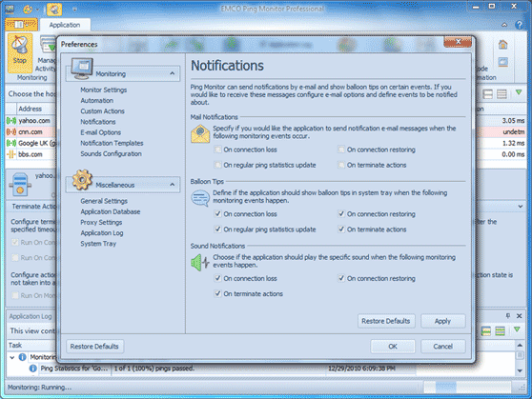Screen dimensions: 532x399
Task: Open Application Database preferences page
Action: pyautogui.click(x=111, y=211)
